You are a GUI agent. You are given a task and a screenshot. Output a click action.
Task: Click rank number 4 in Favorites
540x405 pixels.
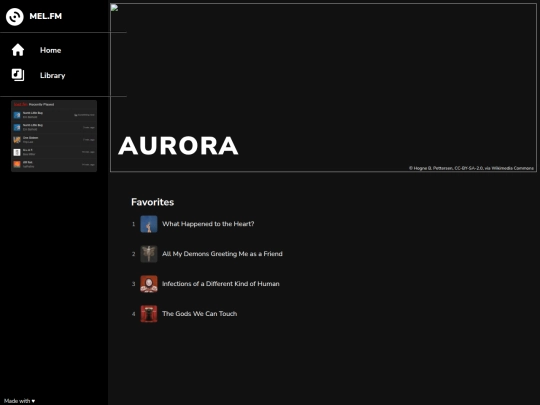coord(134,314)
